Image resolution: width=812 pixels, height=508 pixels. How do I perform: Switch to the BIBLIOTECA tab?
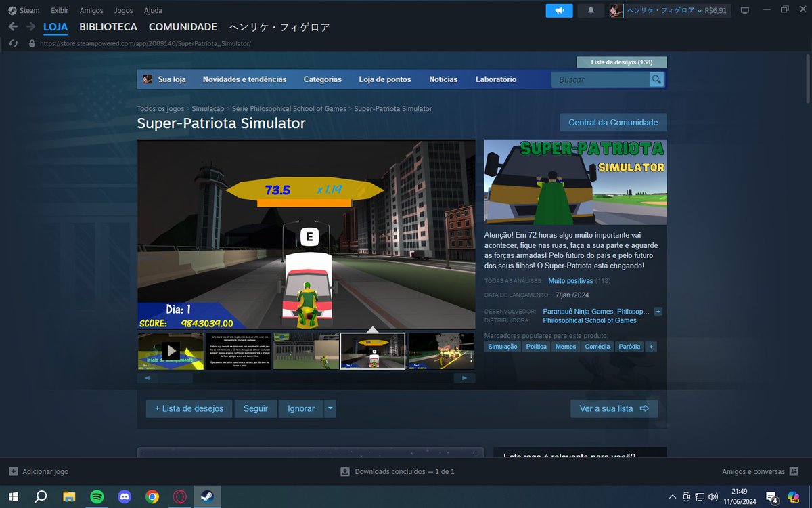(108, 26)
